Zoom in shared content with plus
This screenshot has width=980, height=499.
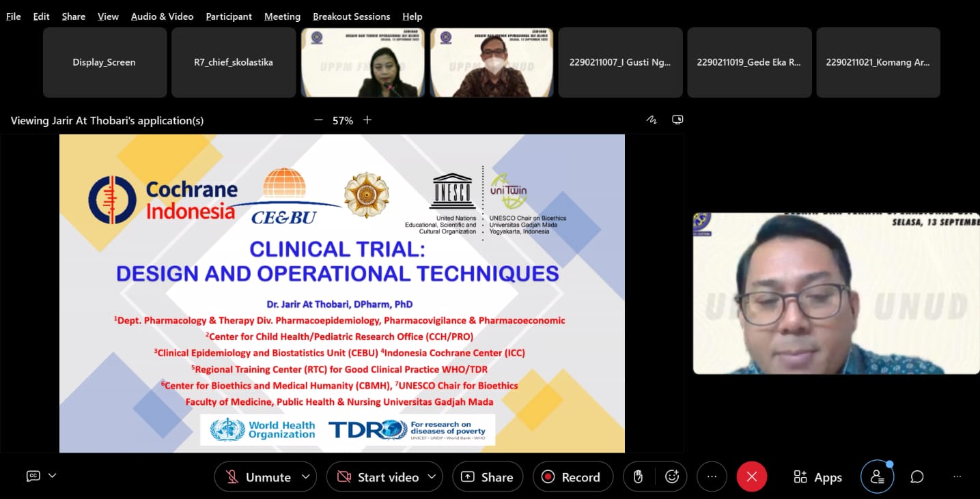coord(367,120)
